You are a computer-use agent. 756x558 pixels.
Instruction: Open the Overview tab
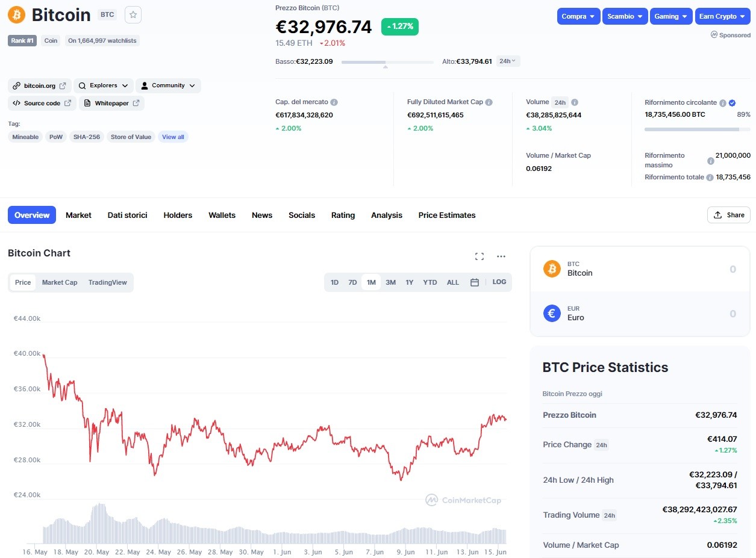(32, 215)
